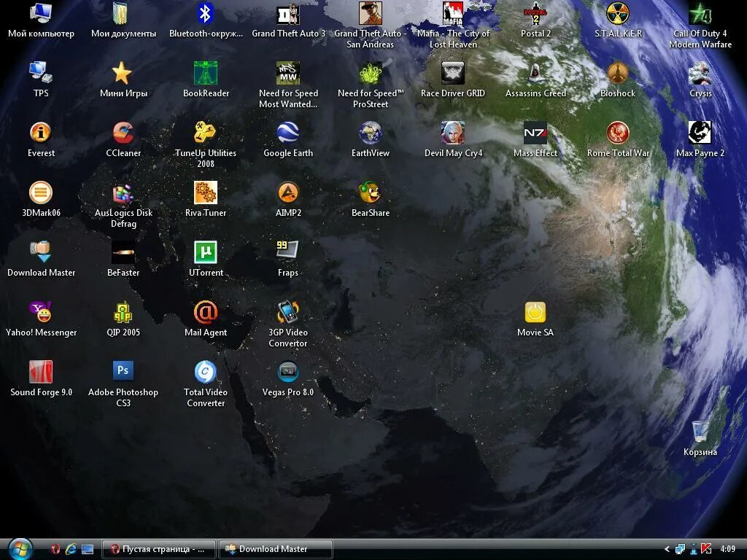Click the Kaspersky tray icon
The image size is (747, 560).
706,549
